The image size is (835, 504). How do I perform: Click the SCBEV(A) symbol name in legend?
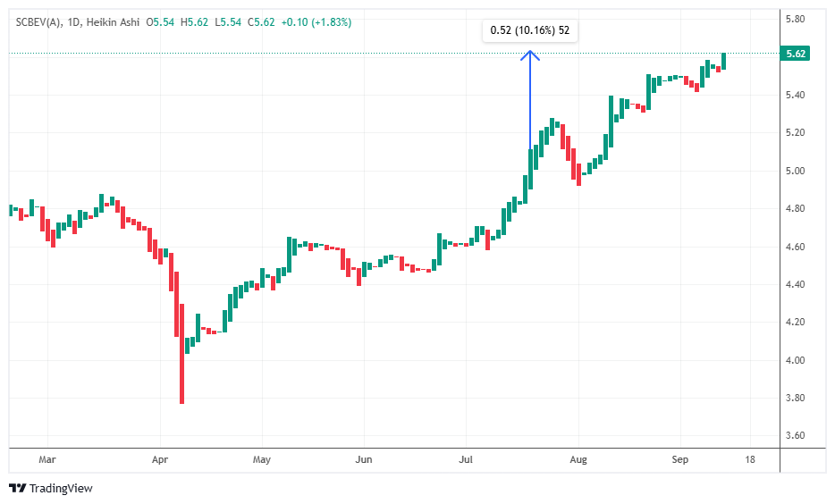[39, 21]
